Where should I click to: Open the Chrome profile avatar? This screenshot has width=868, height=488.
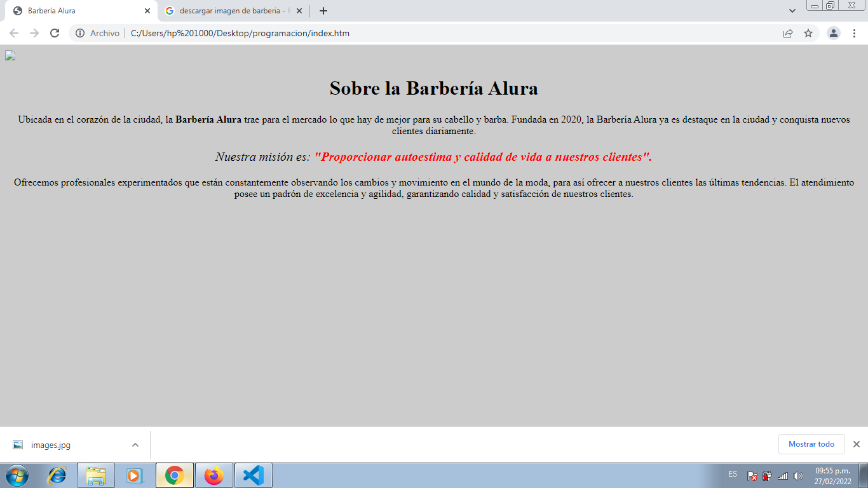click(834, 33)
